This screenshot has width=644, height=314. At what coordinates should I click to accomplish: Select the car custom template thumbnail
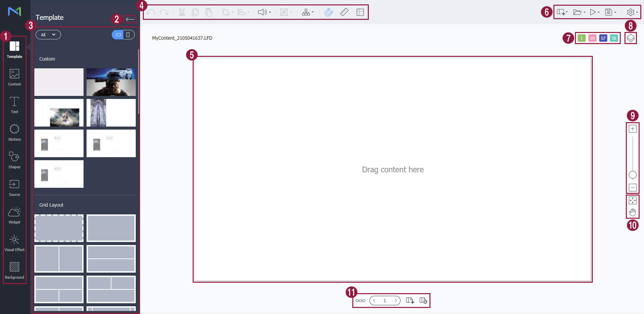(111, 82)
